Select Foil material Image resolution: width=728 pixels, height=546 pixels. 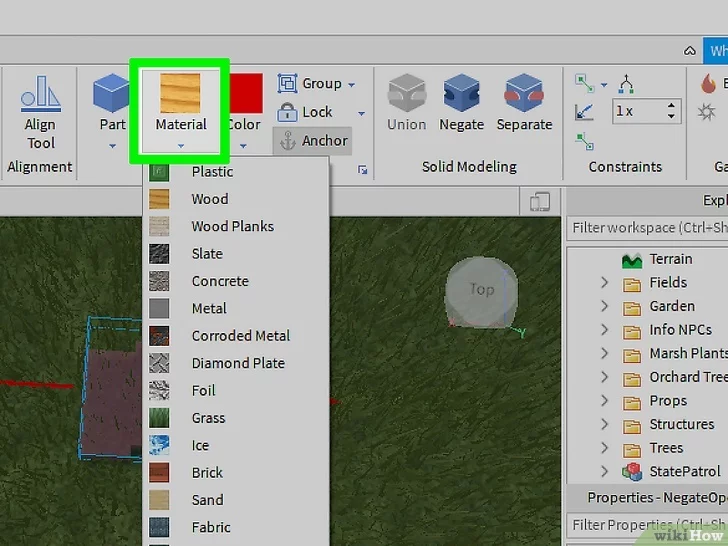[236, 391]
